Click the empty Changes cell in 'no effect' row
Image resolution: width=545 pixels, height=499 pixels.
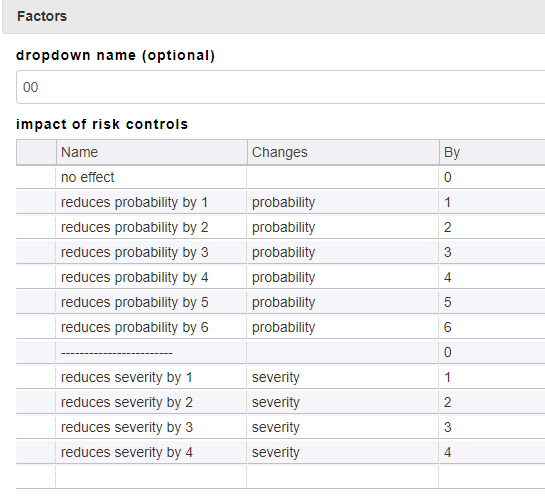pos(343,177)
